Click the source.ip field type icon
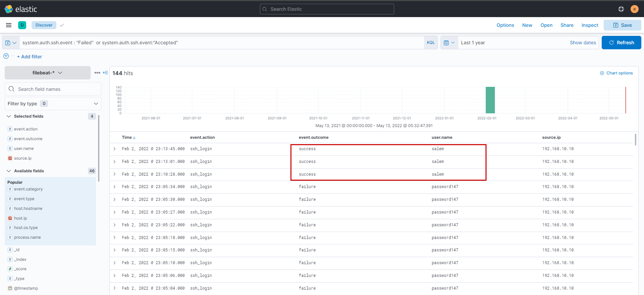 coord(10,158)
